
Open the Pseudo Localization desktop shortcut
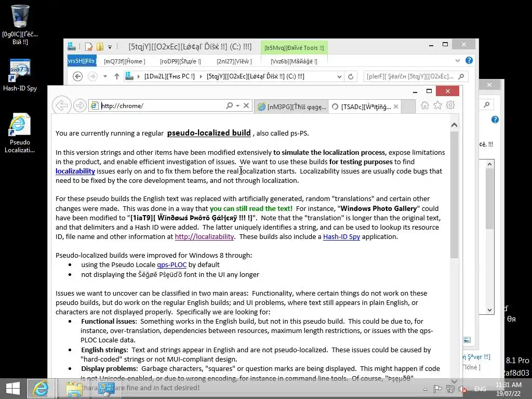coord(20,133)
